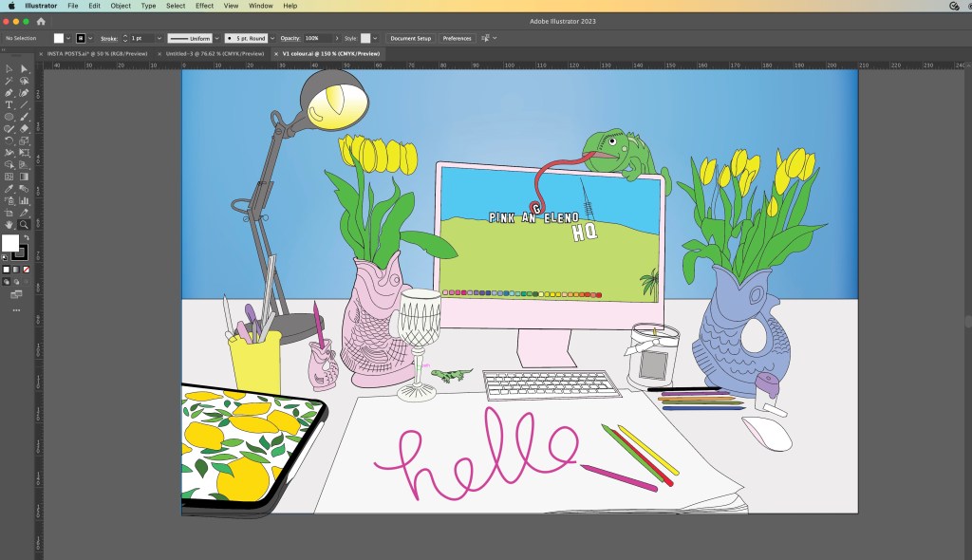
Task: Choose the Eyedropper tool
Action: tap(9, 189)
